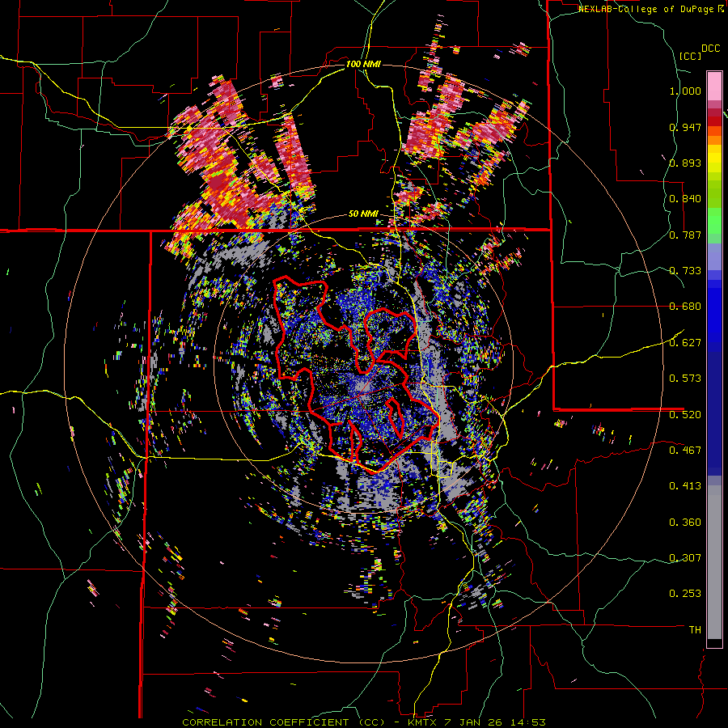
Task: Click the 0.627 legend value
Action: click(685, 343)
